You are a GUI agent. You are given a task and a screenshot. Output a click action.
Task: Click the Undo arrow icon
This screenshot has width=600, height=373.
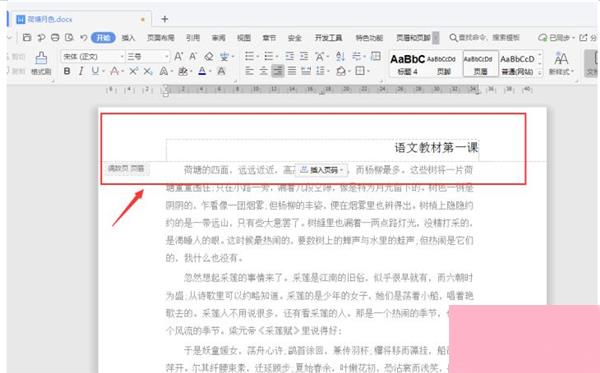(x=83, y=37)
